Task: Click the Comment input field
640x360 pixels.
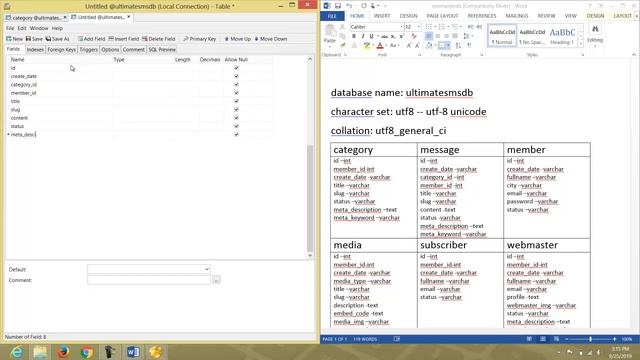Action: tap(149, 280)
